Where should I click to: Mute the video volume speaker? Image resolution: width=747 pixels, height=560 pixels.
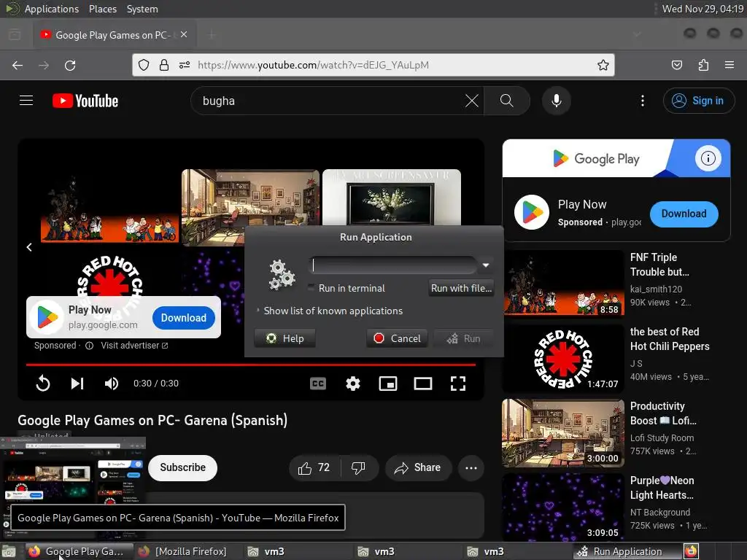coord(112,384)
